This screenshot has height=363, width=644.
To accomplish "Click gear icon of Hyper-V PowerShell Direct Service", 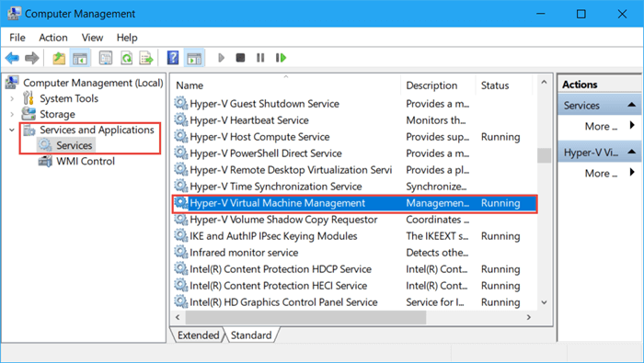I will point(180,153).
